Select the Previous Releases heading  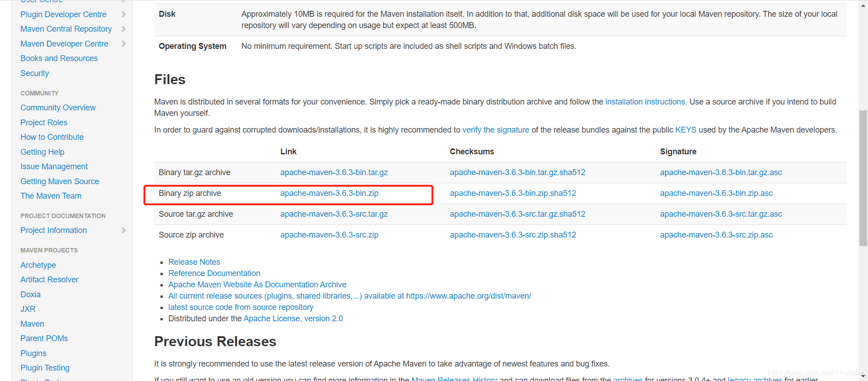pyautogui.click(x=215, y=342)
